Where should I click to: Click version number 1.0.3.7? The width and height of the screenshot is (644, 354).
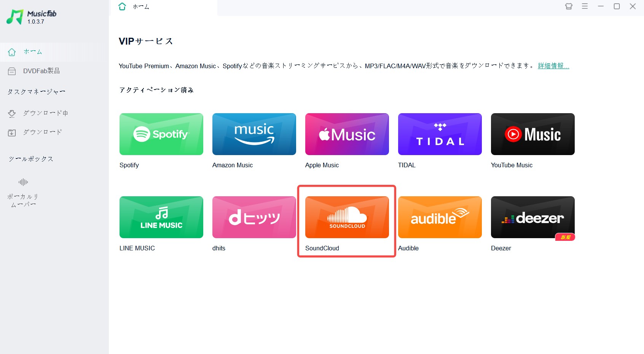(x=36, y=22)
